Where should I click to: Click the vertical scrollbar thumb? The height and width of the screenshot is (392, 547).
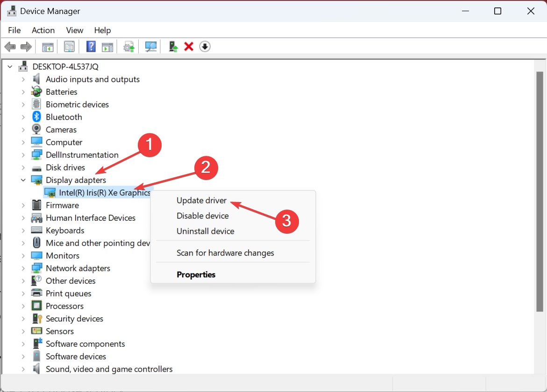tap(540, 192)
